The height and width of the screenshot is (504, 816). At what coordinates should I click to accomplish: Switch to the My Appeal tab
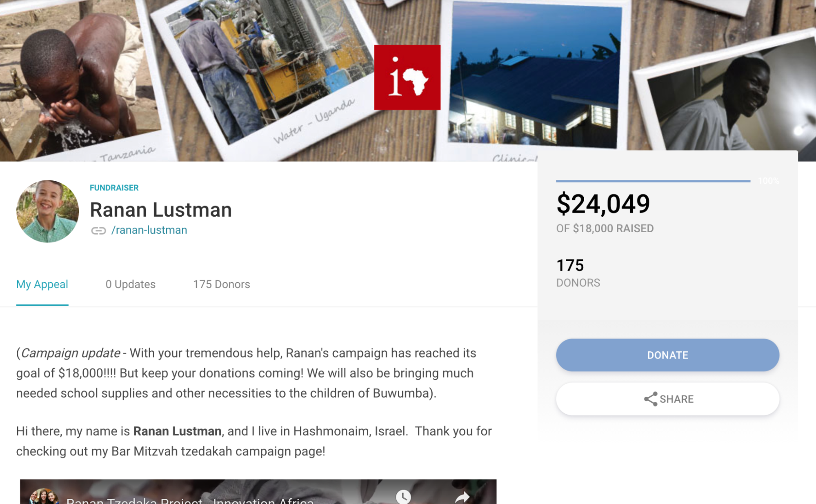(42, 284)
